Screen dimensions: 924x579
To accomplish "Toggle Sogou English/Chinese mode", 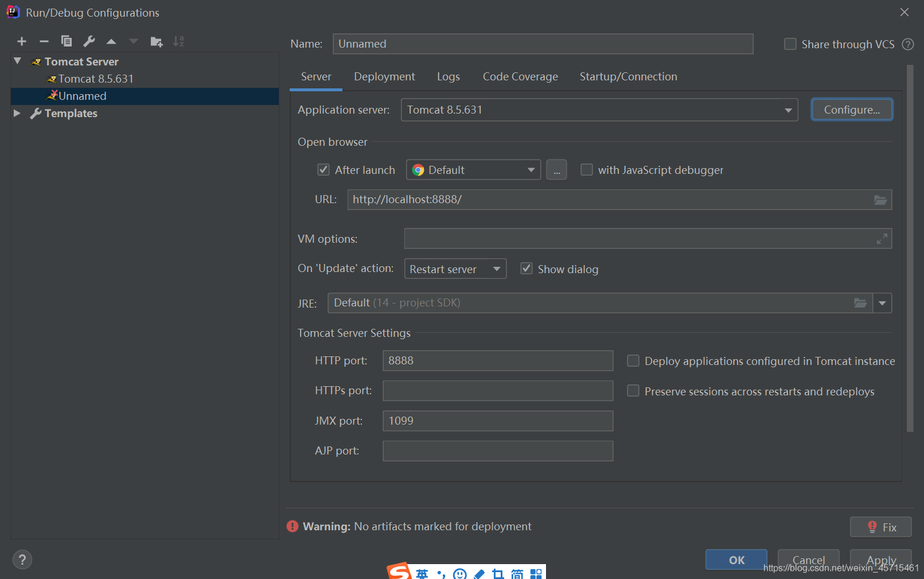I will coord(422,574).
